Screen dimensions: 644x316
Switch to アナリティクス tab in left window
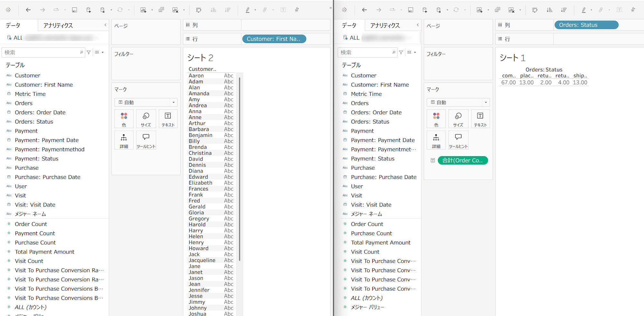(x=58, y=25)
